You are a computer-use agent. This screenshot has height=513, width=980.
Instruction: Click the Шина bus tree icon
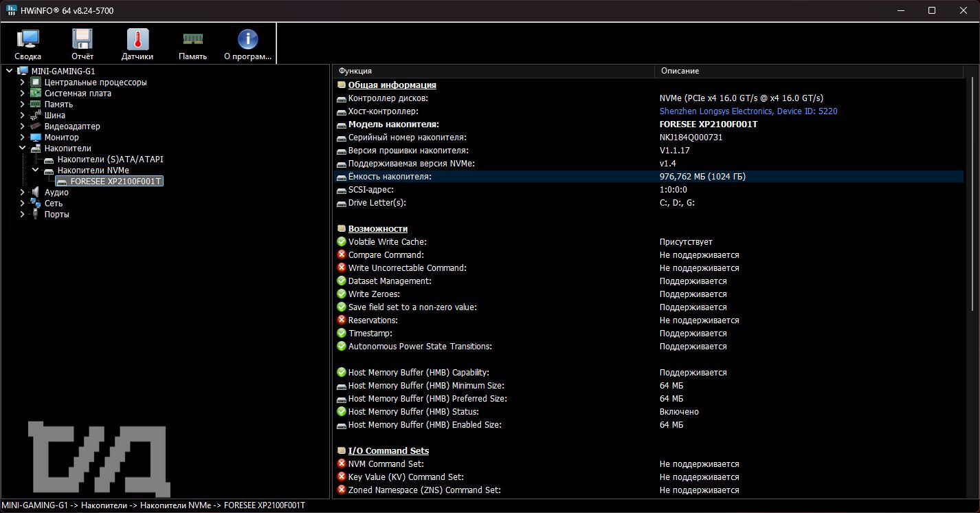(36, 116)
